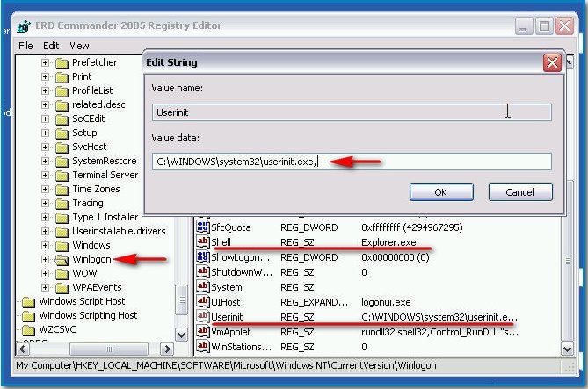The image size is (588, 389).
Task: Select the Winlogon key in the tree
Action: click(91, 259)
